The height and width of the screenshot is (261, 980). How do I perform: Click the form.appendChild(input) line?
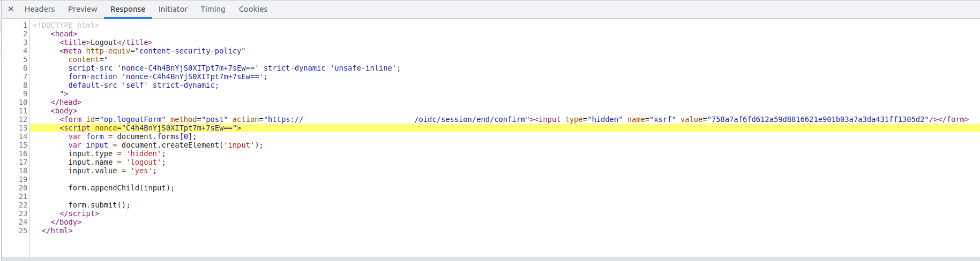pos(121,188)
